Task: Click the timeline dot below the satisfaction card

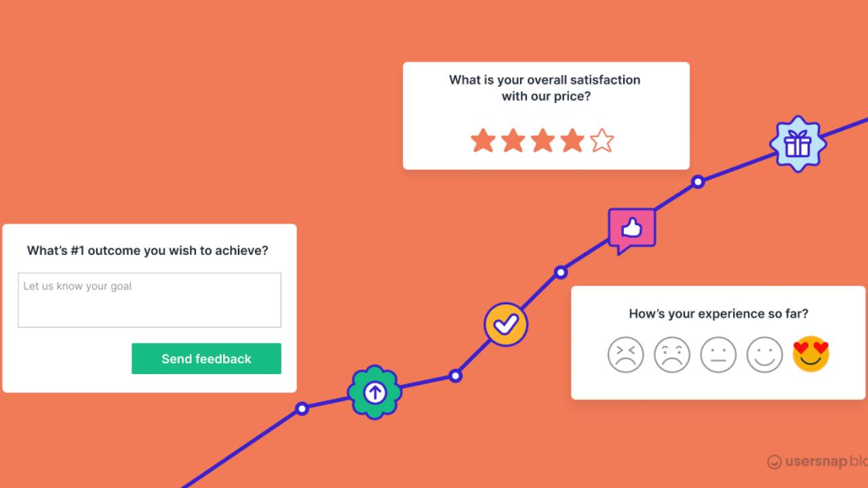Action: 698,182
